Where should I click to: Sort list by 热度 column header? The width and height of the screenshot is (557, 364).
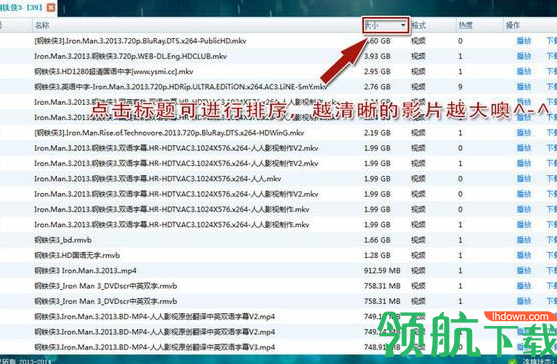click(465, 25)
